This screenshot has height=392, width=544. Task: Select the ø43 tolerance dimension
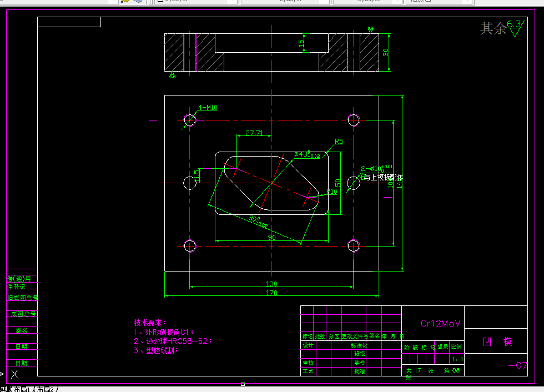(307, 154)
